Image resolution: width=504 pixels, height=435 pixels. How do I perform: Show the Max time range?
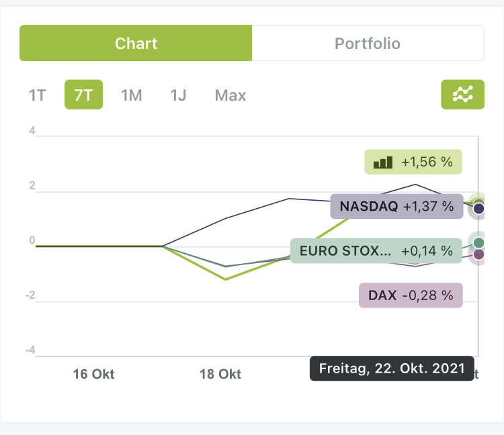(230, 95)
